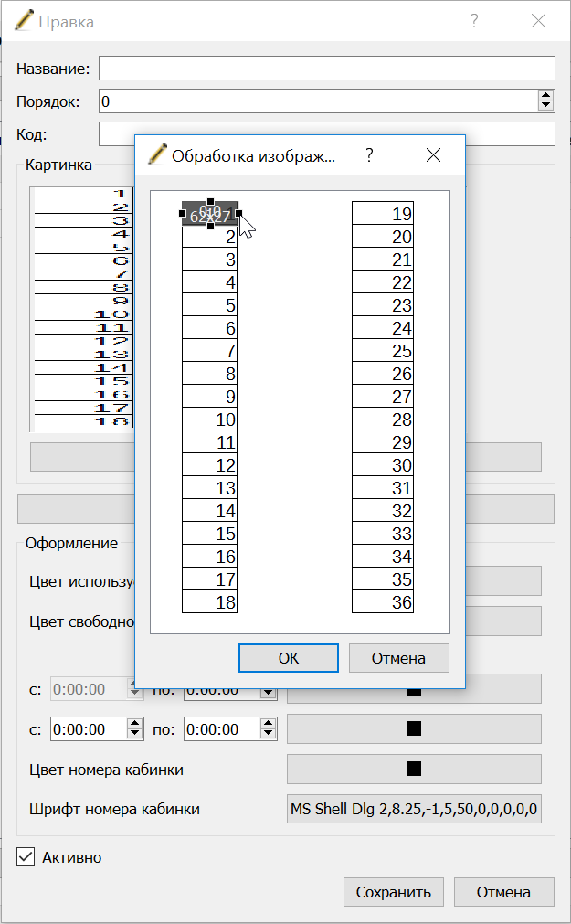Click inside the 62x27 selection rectangle
The width and height of the screenshot is (571, 924).
click(x=210, y=213)
